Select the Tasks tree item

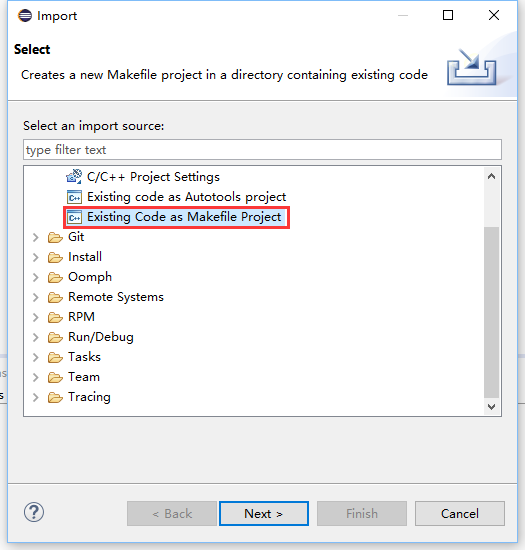click(x=85, y=357)
